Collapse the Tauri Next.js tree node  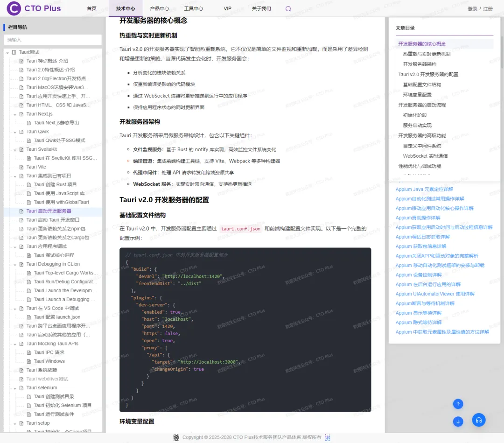coord(15,114)
